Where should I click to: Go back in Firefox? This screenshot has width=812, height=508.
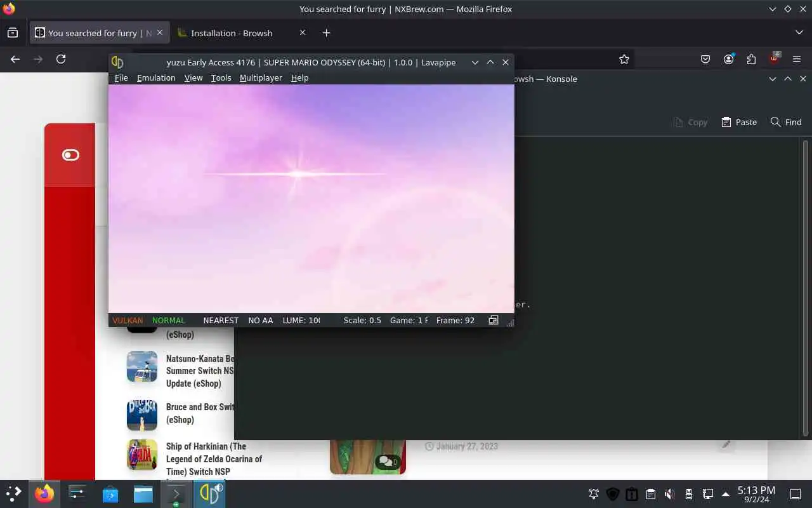coord(15,59)
